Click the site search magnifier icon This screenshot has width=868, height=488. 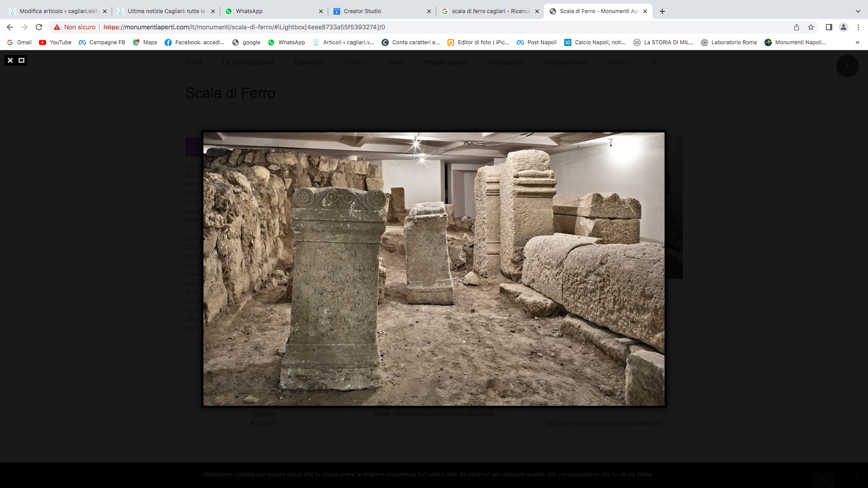654,62
